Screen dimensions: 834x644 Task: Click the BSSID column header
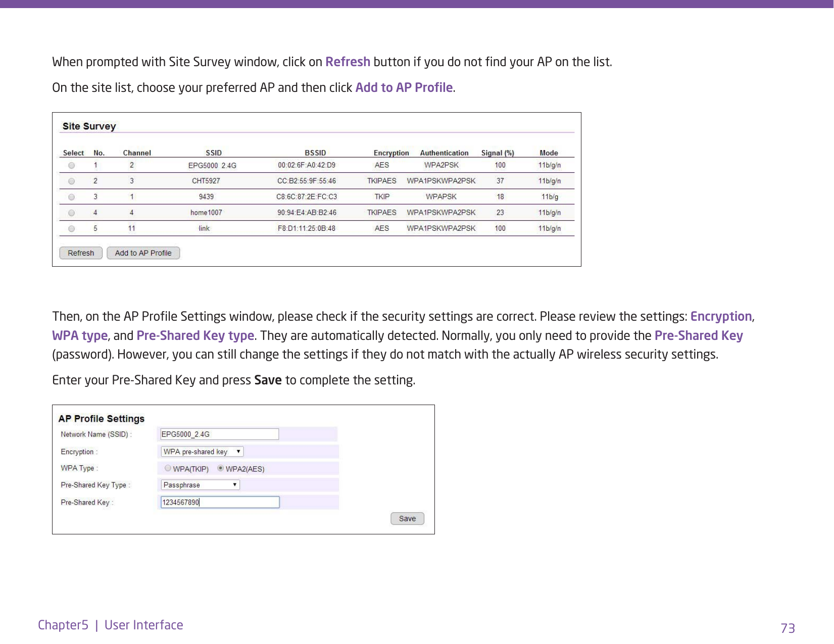click(315, 153)
